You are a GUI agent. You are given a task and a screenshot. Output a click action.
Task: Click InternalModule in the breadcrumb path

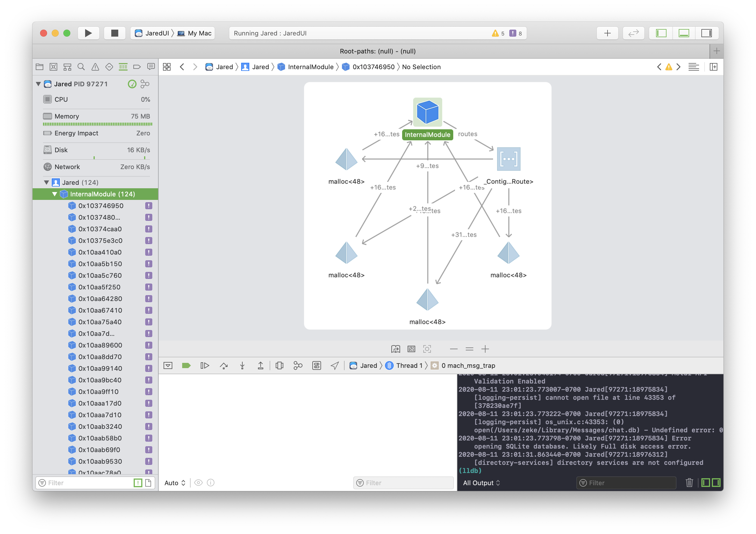(310, 67)
